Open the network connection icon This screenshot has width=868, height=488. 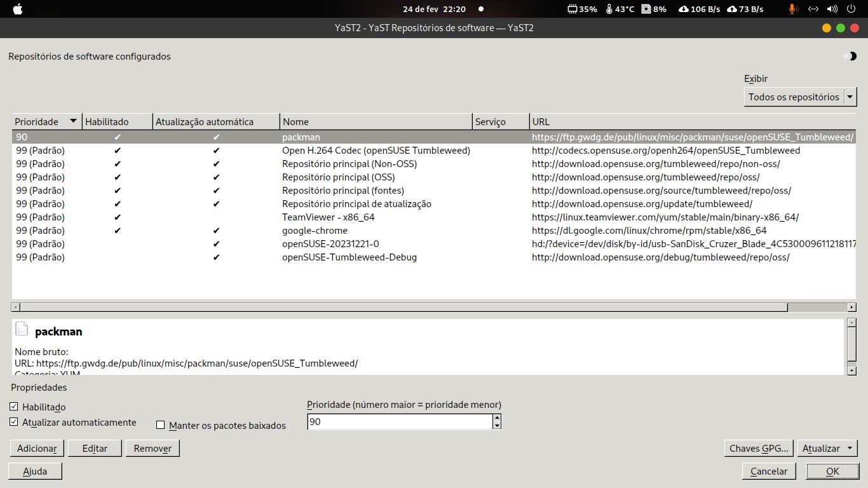pyautogui.click(x=813, y=9)
